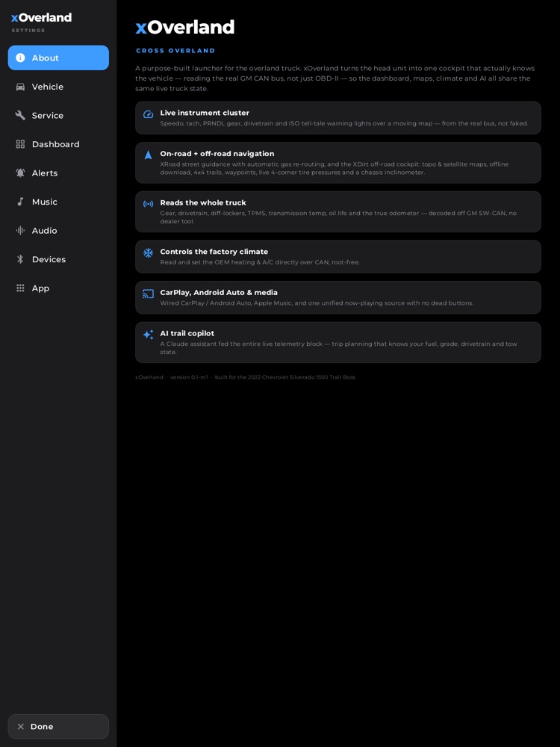Screen dimensions: 560x747
Task: Open the Alerts settings section
Action: click(x=58, y=173)
